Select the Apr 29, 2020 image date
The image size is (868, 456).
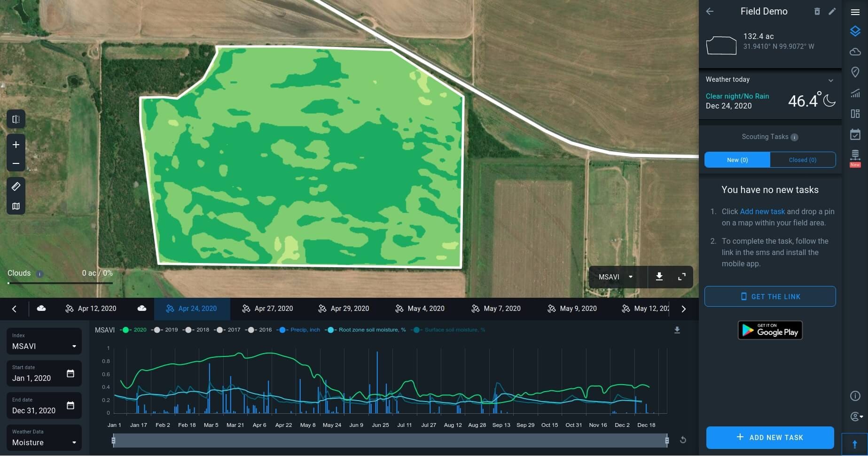pyautogui.click(x=344, y=309)
